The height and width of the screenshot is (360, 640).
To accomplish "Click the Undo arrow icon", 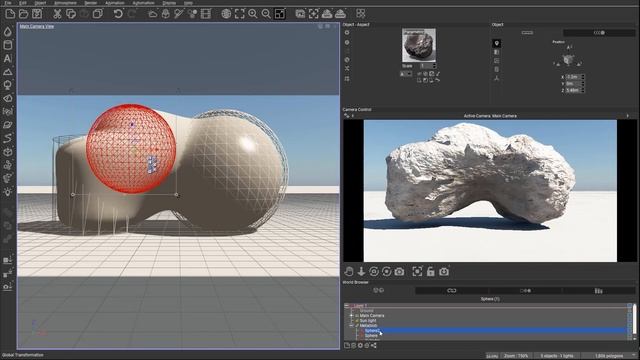I will (x=118, y=14).
